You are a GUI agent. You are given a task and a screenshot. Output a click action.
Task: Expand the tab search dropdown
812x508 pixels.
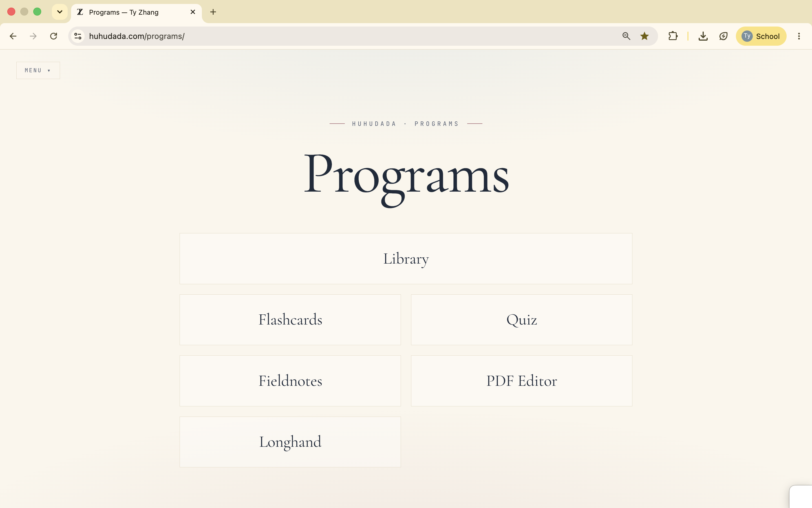click(60, 12)
